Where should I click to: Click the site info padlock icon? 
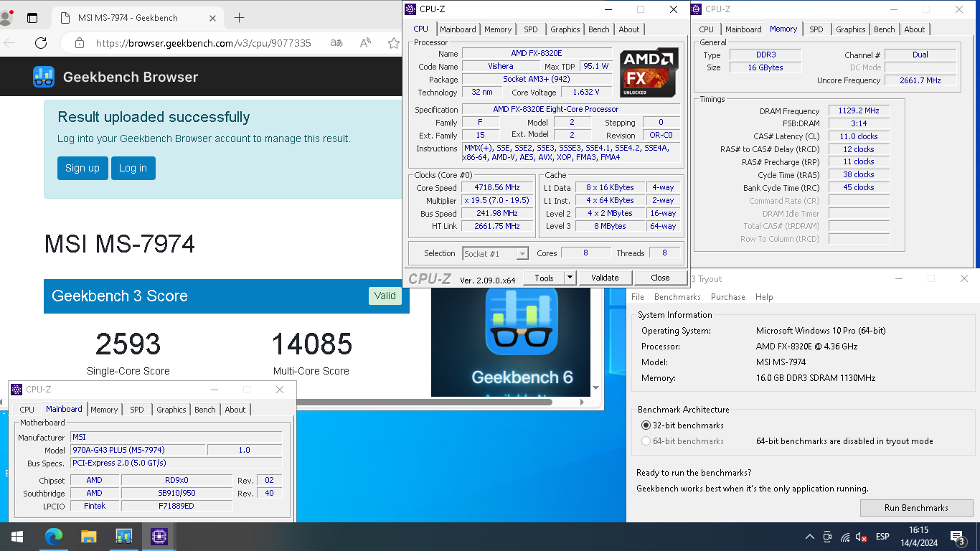(x=80, y=43)
